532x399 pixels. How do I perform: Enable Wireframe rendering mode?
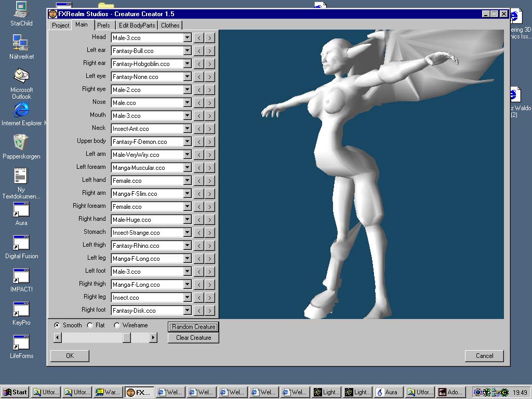coord(117,325)
